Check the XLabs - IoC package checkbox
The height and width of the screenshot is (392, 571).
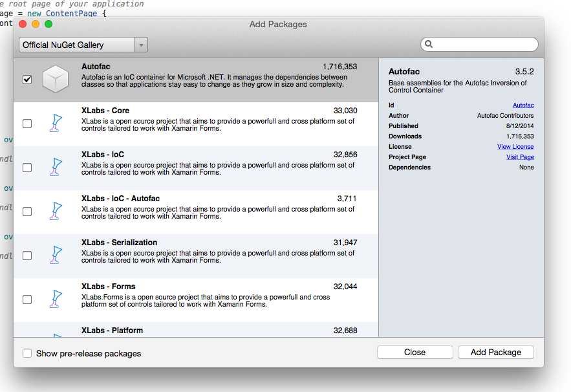coord(27,168)
